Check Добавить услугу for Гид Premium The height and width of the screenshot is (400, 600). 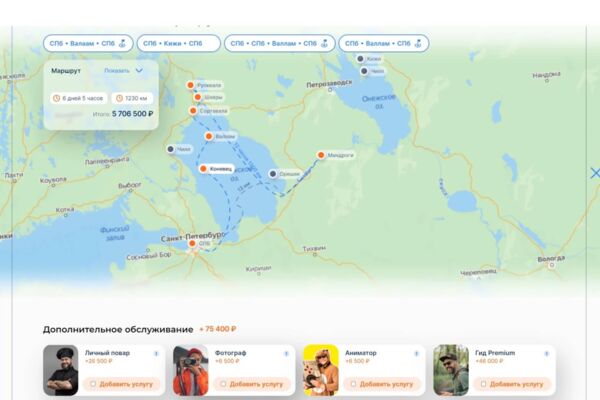(x=483, y=384)
